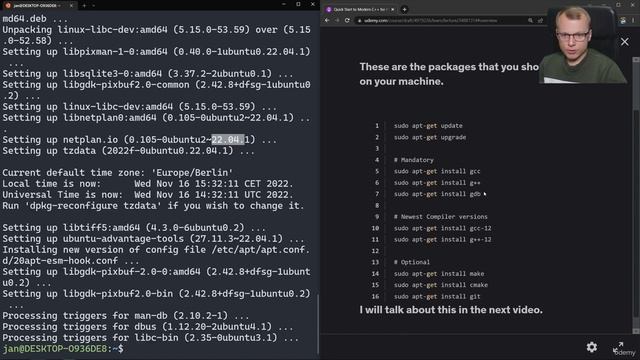Close the Quick Start to Modern C++ tab
Viewport: 640px width, 360px height.
393,9
